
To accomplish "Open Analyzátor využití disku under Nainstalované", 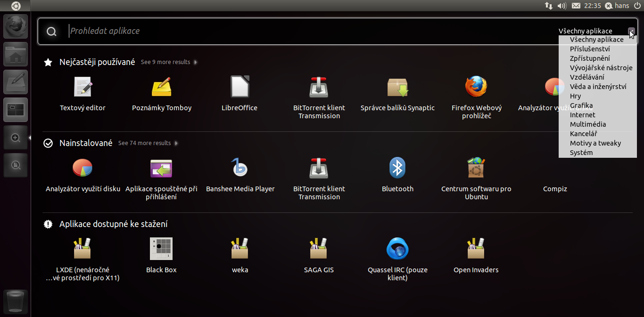I will [x=83, y=175].
